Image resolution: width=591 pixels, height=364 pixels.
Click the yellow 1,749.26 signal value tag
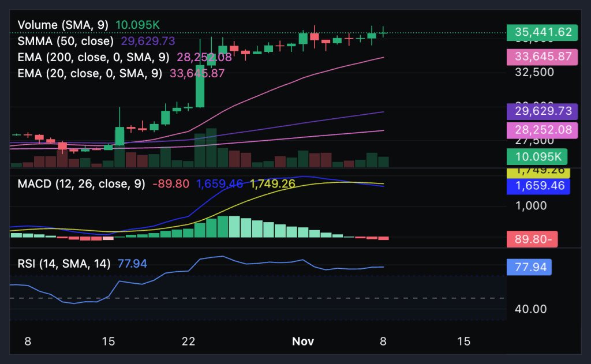(x=538, y=171)
